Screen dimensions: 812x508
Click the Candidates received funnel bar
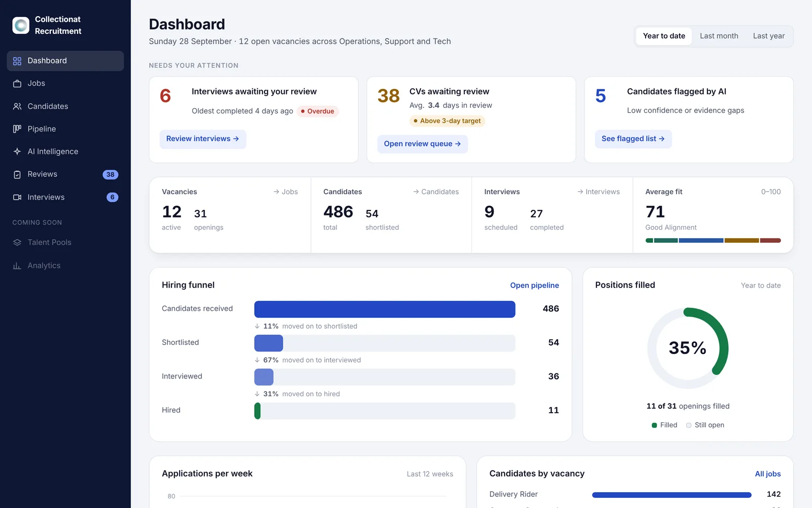click(x=385, y=309)
